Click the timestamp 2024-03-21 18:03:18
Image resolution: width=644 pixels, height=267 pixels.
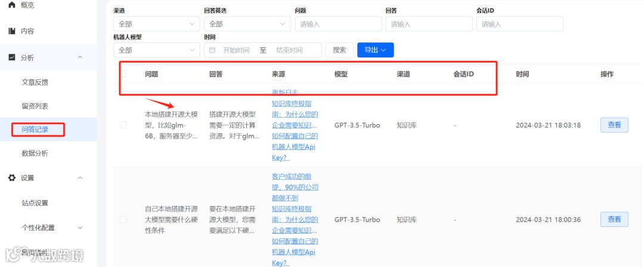[549, 125]
